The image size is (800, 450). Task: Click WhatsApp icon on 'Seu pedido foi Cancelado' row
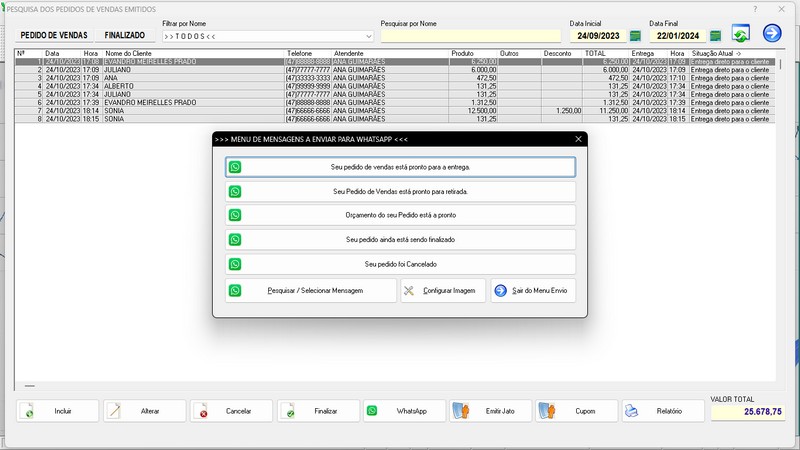pos(235,264)
